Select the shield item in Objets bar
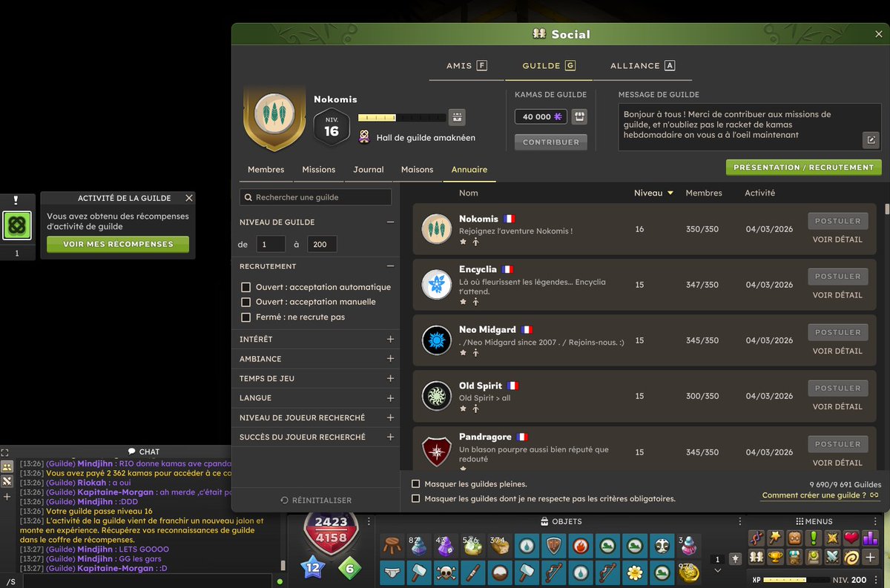This screenshot has width=890, height=588. (x=554, y=546)
